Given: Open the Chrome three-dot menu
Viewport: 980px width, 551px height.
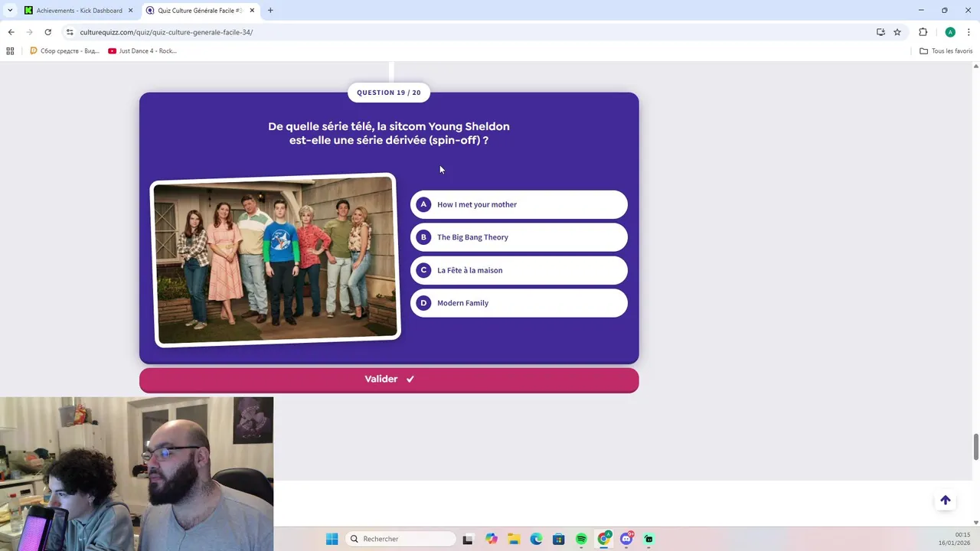Looking at the screenshot, I should (x=969, y=32).
